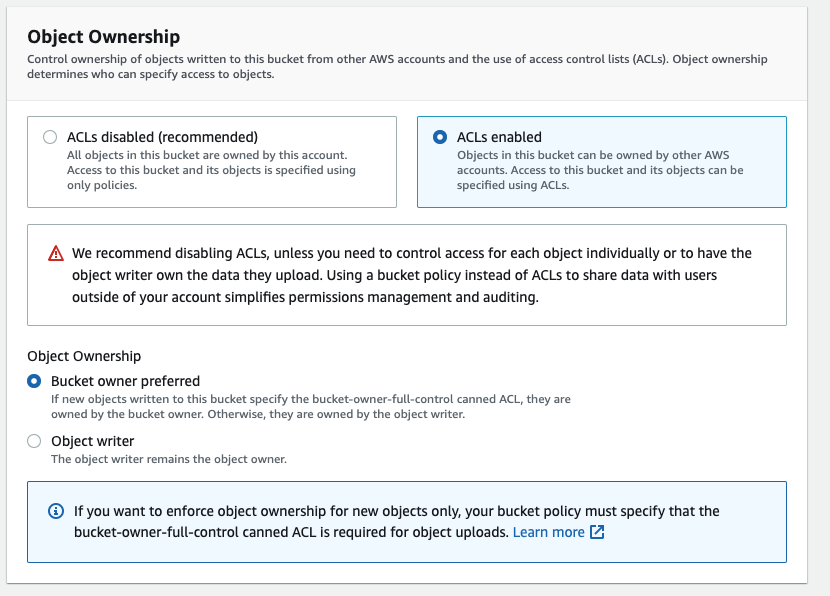Click the external link icon beside Learn more

(x=599, y=532)
